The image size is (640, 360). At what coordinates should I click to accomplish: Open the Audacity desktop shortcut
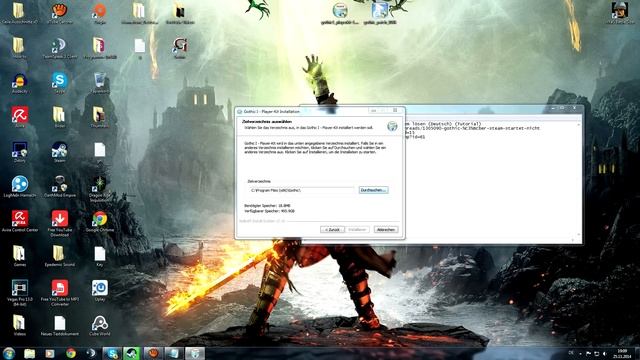pyautogui.click(x=19, y=83)
